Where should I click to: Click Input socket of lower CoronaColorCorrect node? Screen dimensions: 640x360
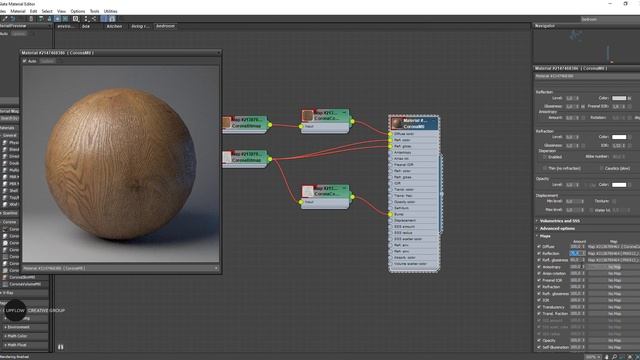coord(301,202)
